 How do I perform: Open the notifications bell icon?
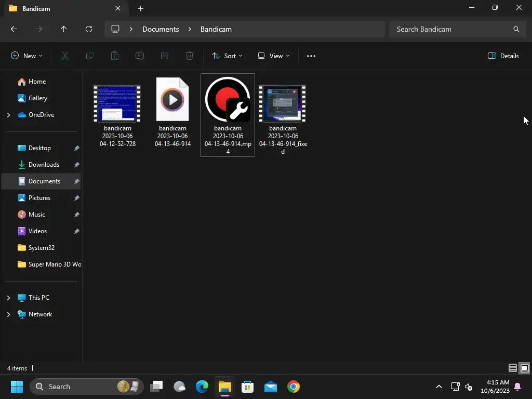pos(518,387)
